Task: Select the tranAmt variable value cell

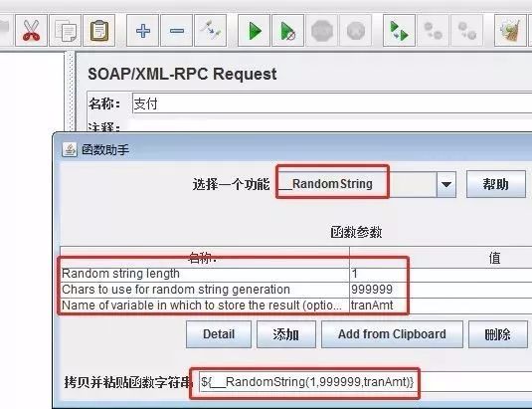Action: 441,306
